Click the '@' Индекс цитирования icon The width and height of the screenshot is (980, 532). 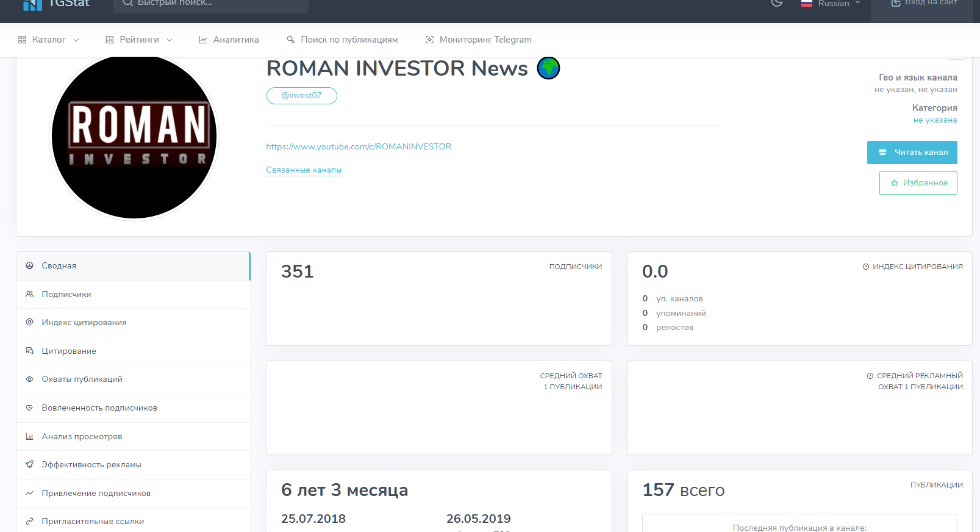tap(29, 322)
